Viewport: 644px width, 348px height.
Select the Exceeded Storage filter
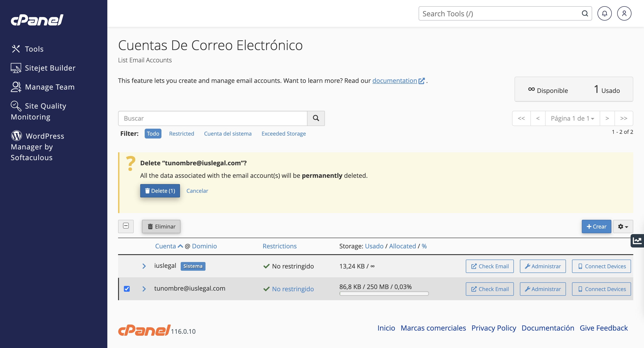coord(284,134)
